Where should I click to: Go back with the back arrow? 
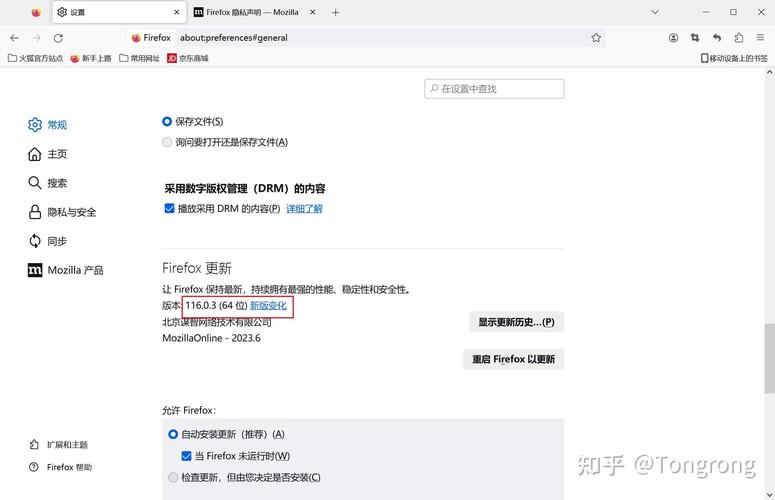[14, 38]
